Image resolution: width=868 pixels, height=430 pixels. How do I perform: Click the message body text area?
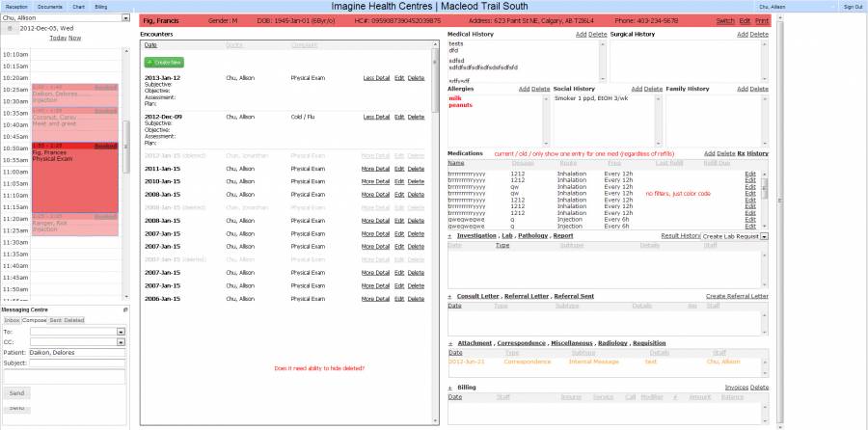pyautogui.click(x=65, y=377)
